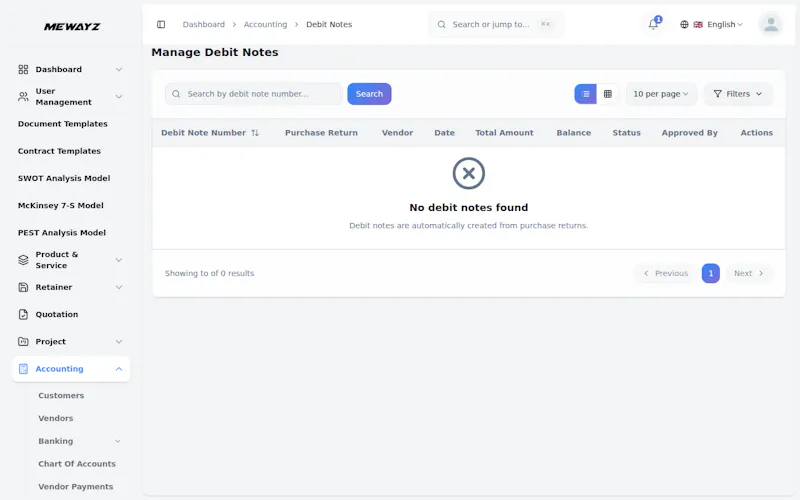
Task: Click the Approved By column header
Action: [690, 133]
